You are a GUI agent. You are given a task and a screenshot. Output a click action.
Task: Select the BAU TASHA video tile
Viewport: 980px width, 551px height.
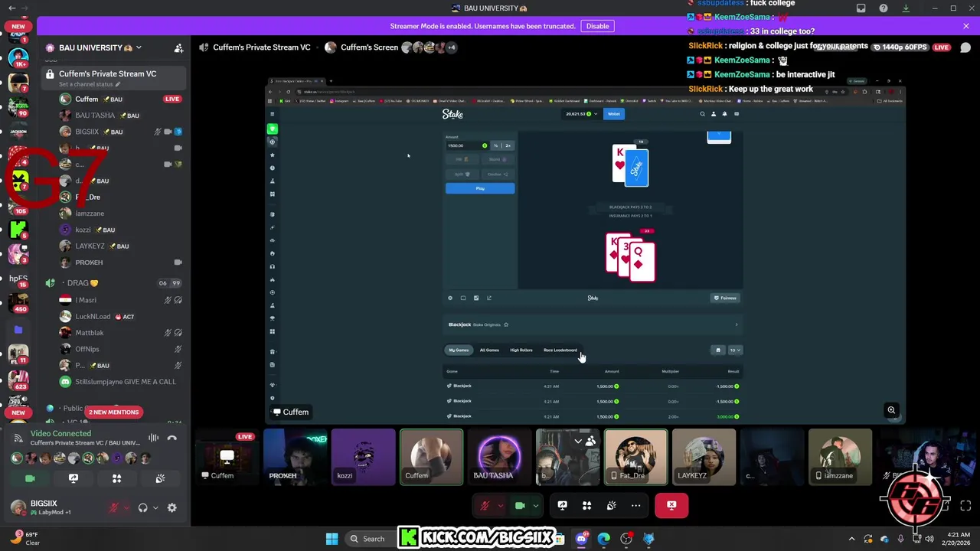pos(499,457)
